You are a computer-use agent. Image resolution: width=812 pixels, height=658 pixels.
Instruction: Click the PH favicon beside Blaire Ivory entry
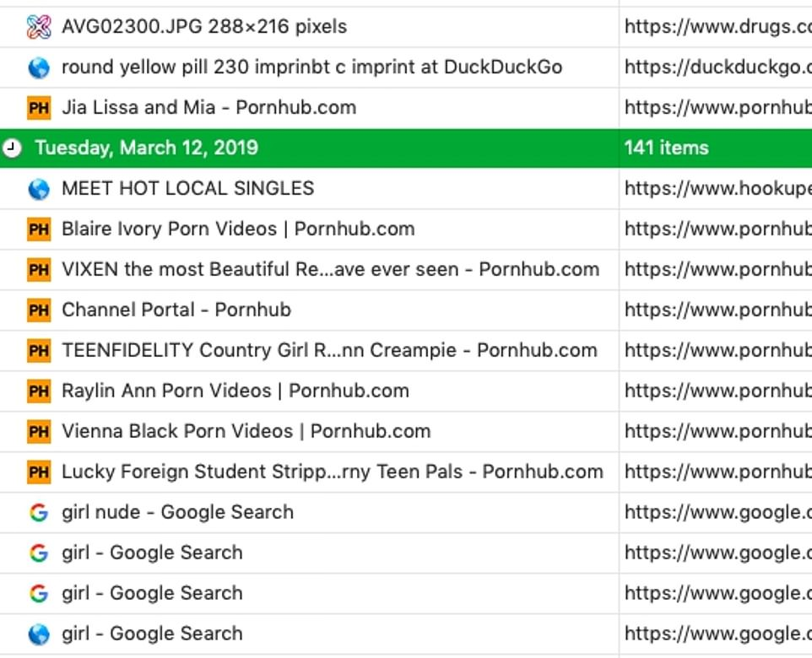(x=39, y=229)
